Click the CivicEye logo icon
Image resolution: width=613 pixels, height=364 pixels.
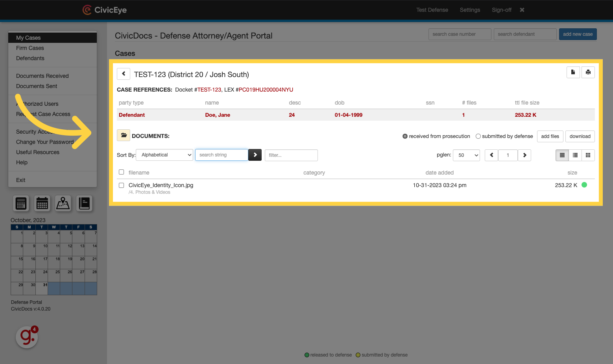pyautogui.click(x=87, y=10)
